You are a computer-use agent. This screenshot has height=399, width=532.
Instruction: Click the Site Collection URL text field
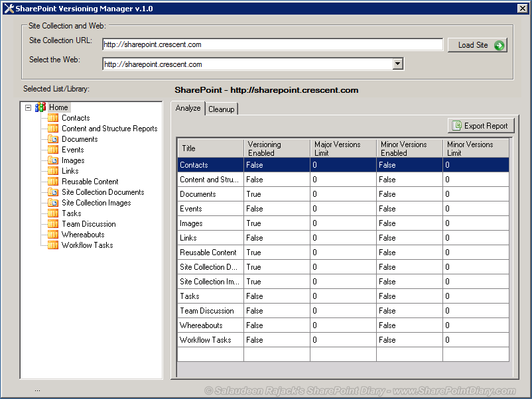(x=273, y=44)
